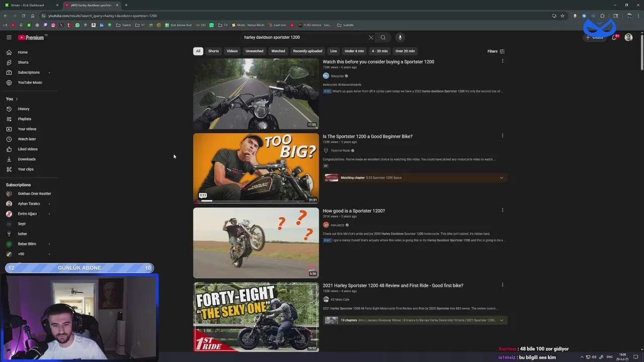Viewport: 644px width, 362px height.
Task: Select the Unwatched filter chip
Action: point(254,51)
